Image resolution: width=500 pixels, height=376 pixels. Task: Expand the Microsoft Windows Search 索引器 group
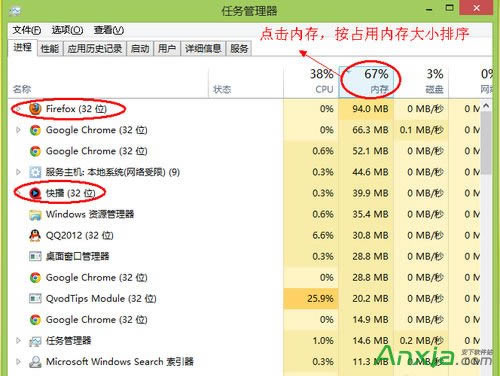18,362
